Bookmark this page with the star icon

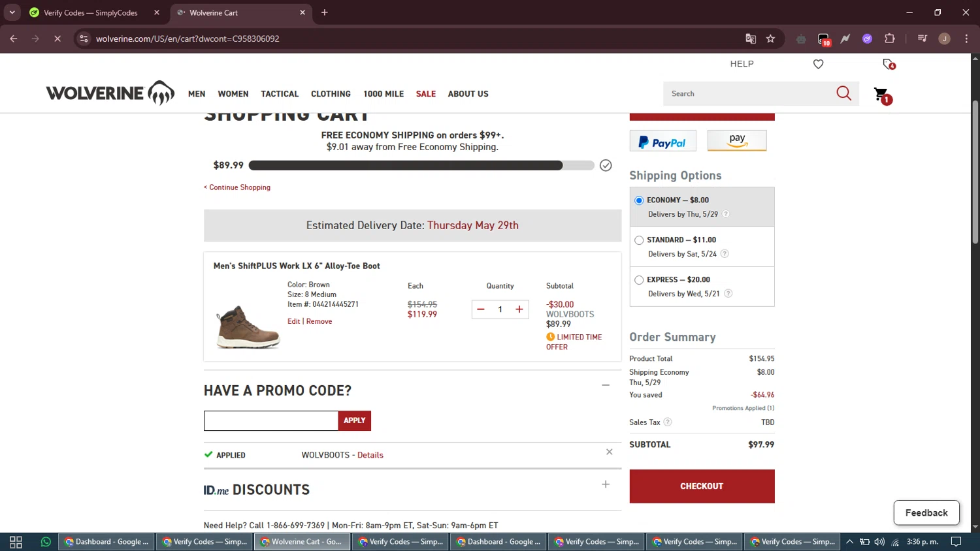(x=770, y=39)
